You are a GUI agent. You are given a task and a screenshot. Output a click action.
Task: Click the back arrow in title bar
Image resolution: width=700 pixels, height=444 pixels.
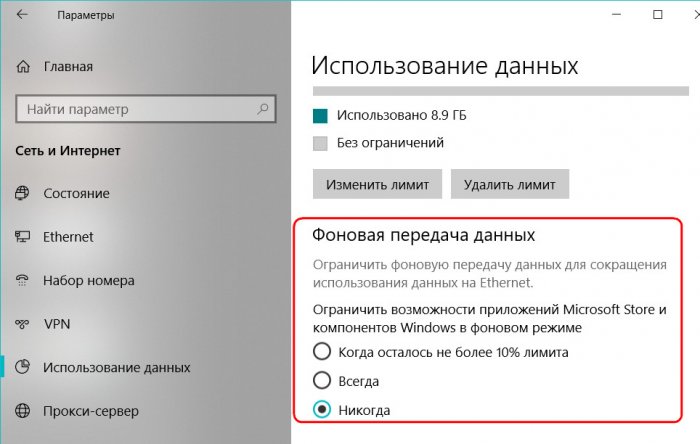click(23, 16)
